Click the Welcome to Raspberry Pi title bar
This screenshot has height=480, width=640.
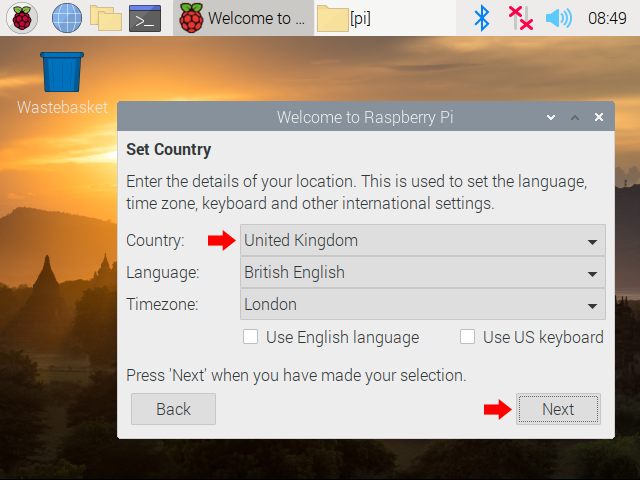(365, 117)
